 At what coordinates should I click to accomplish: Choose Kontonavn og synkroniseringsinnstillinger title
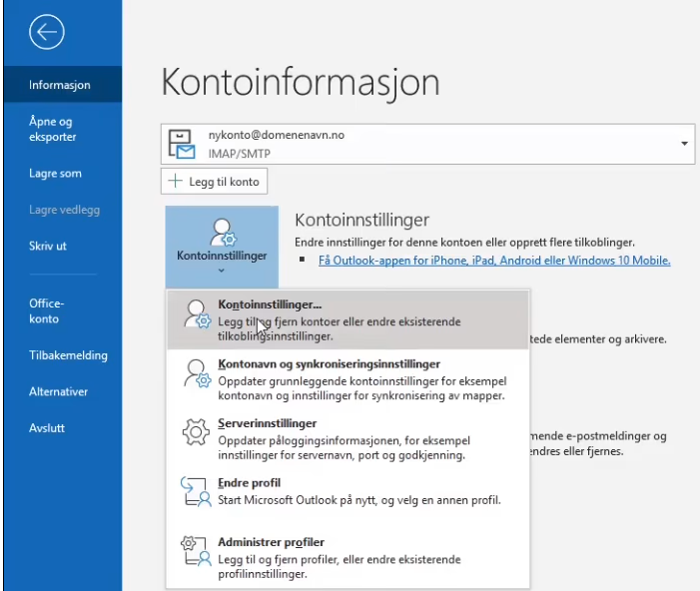(x=329, y=364)
